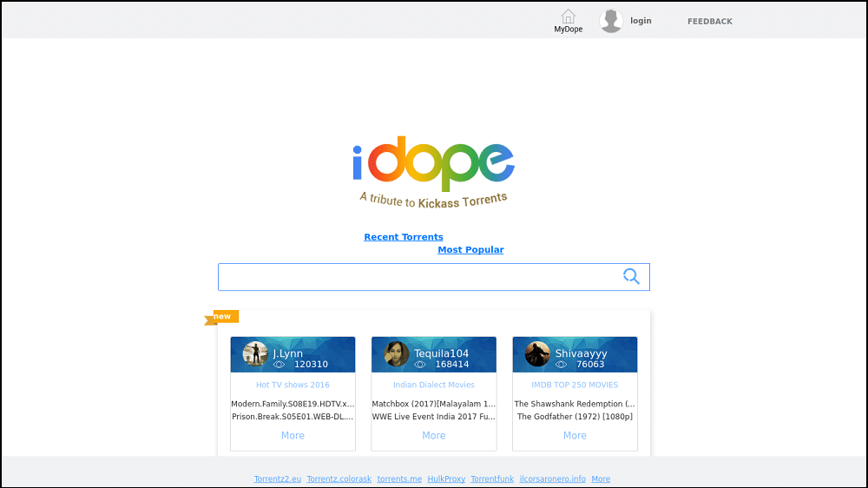Click eye views icon on Tequila104 card
Screen dimensions: 868x488
tap(420, 365)
